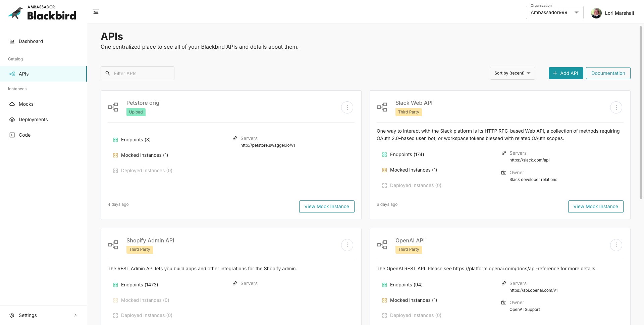The image size is (644, 325).
Task: Focus the Filter APIs search field
Action: (138, 73)
